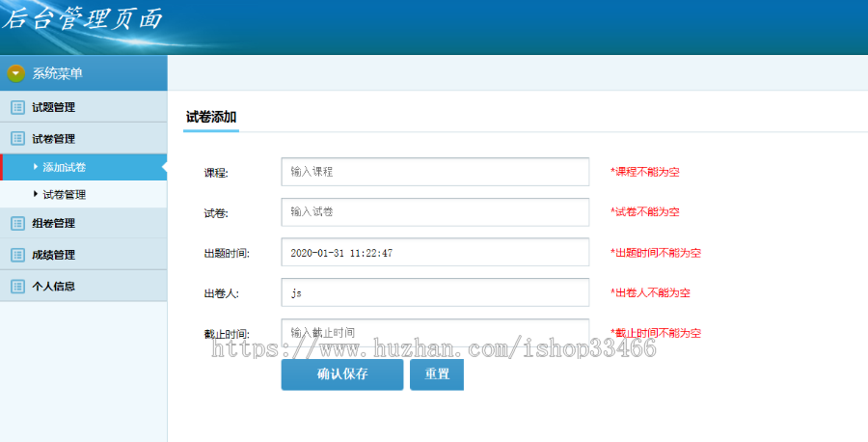Click the 后台管理页面 banner title

[83, 17]
